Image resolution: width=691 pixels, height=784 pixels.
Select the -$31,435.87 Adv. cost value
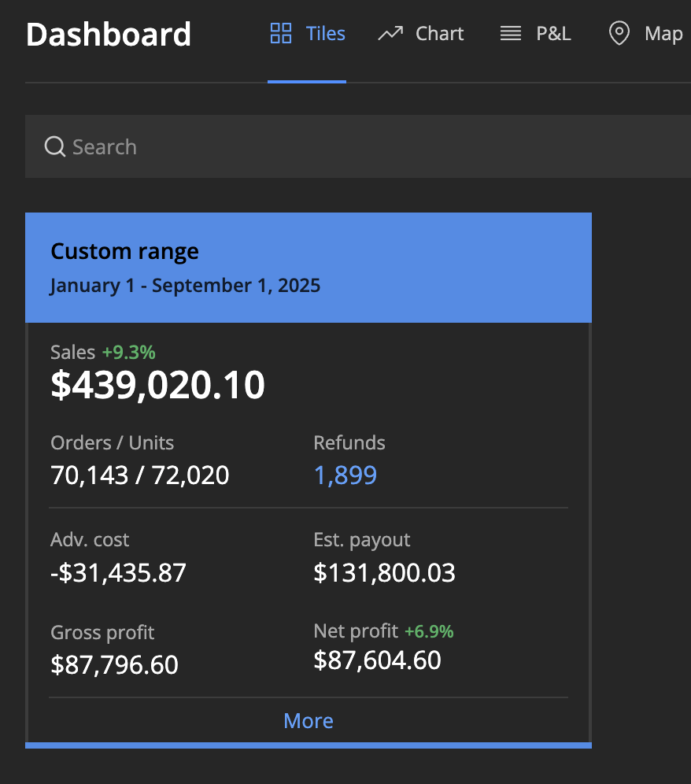click(118, 573)
